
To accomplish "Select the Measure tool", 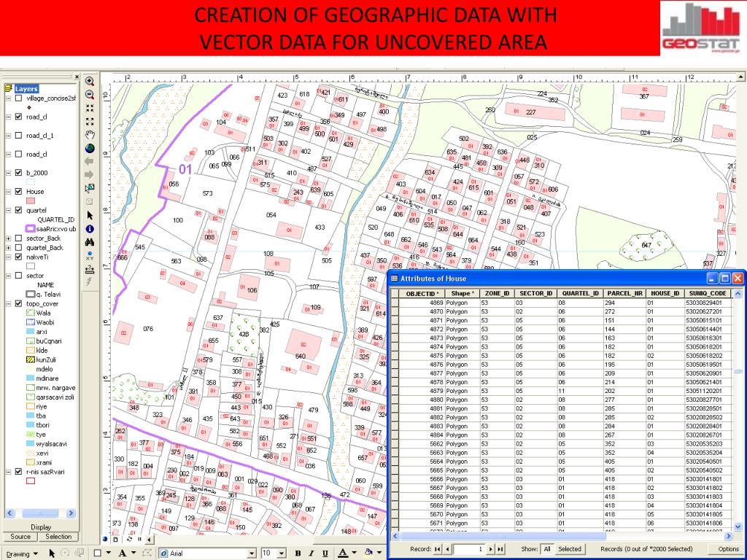I will (90, 269).
